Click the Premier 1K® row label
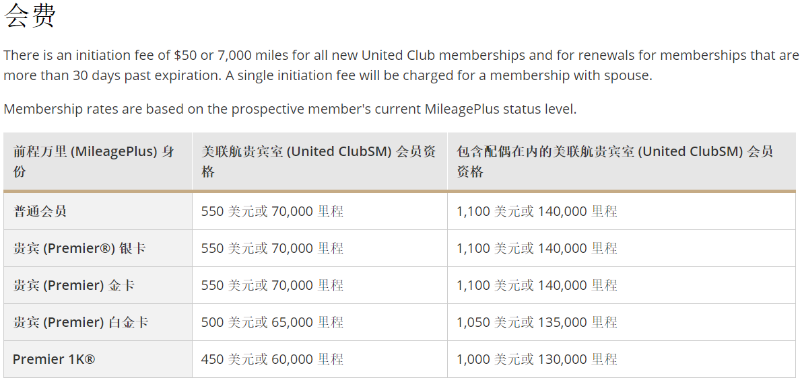 pyautogui.click(x=54, y=359)
